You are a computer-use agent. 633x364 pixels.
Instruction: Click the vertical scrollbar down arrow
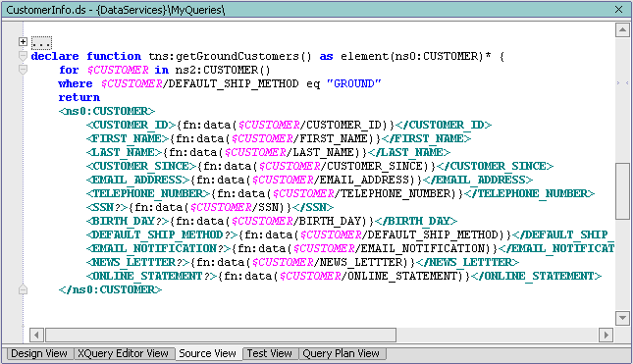tap(622, 318)
